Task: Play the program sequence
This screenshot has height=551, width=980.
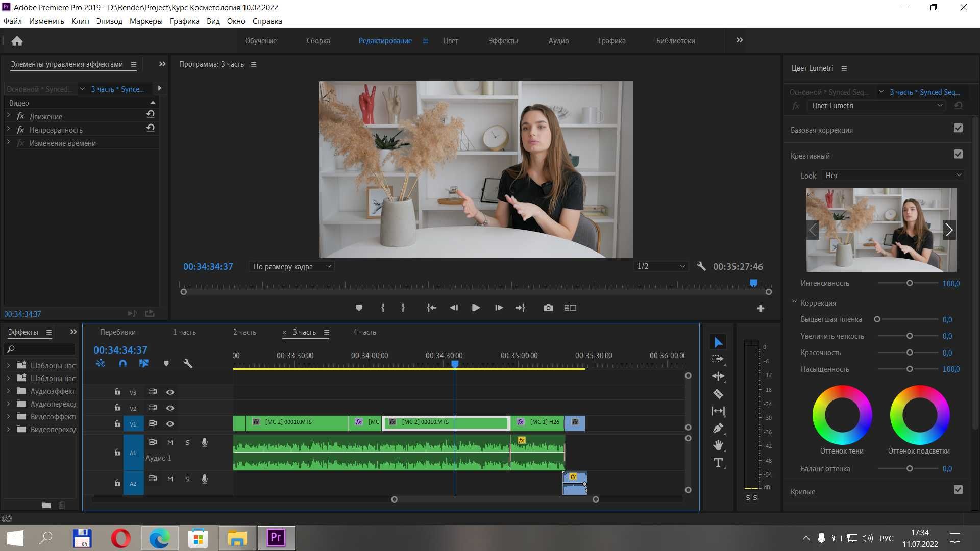Action: coord(476,308)
